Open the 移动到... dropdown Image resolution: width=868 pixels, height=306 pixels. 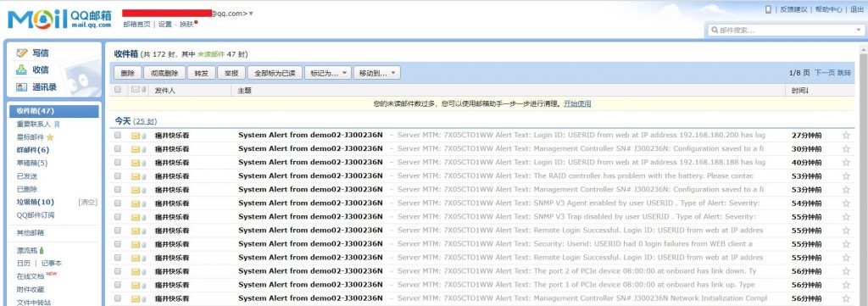click(376, 73)
